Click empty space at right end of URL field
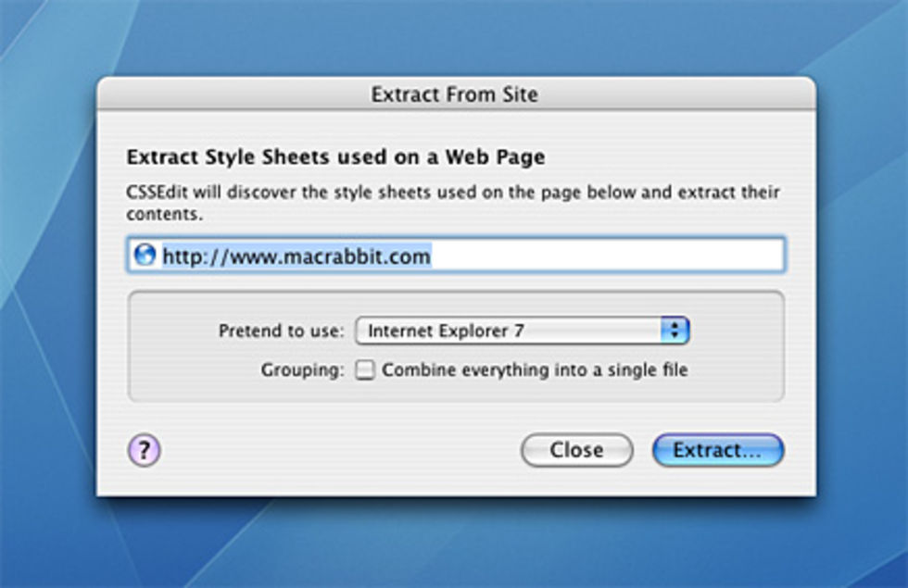Screen dimensions: 908x588 click(649, 256)
